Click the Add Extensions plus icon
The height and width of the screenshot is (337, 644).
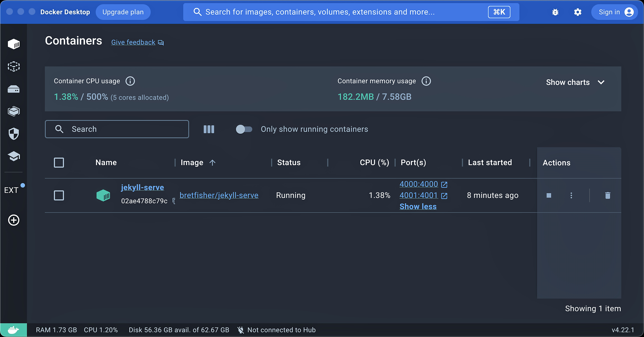pos(13,220)
